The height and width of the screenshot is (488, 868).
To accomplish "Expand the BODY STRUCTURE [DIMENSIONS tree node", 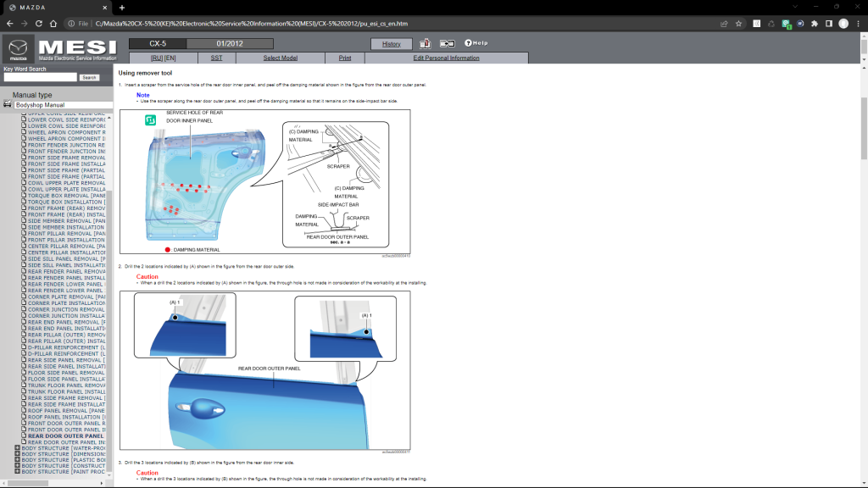I will click(x=17, y=454).
